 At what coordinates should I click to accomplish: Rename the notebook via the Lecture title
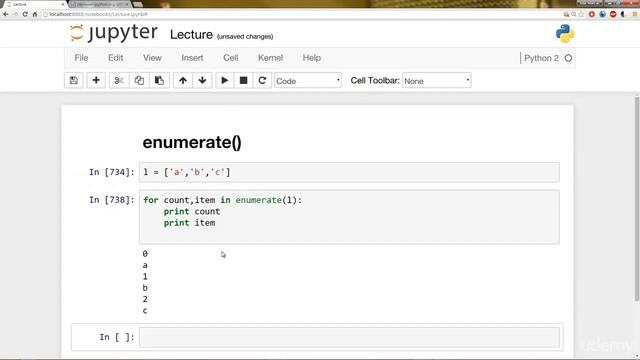pos(191,35)
